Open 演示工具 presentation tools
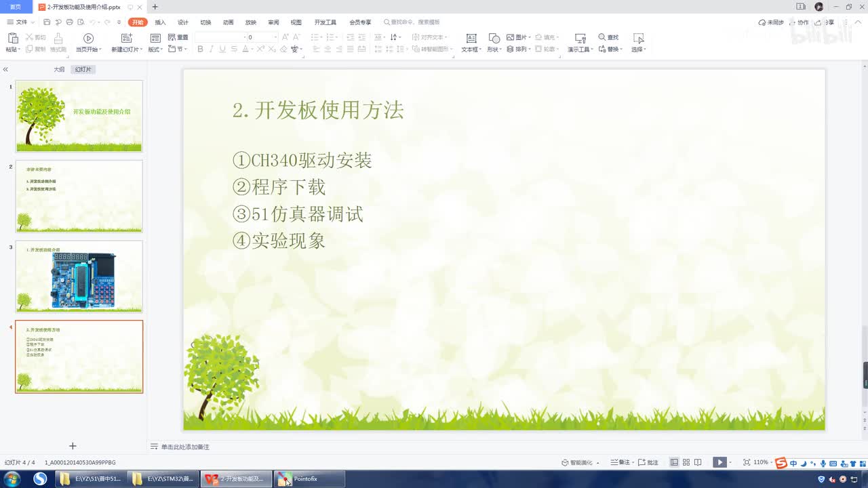The height and width of the screenshot is (488, 868). [x=580, y=38]
